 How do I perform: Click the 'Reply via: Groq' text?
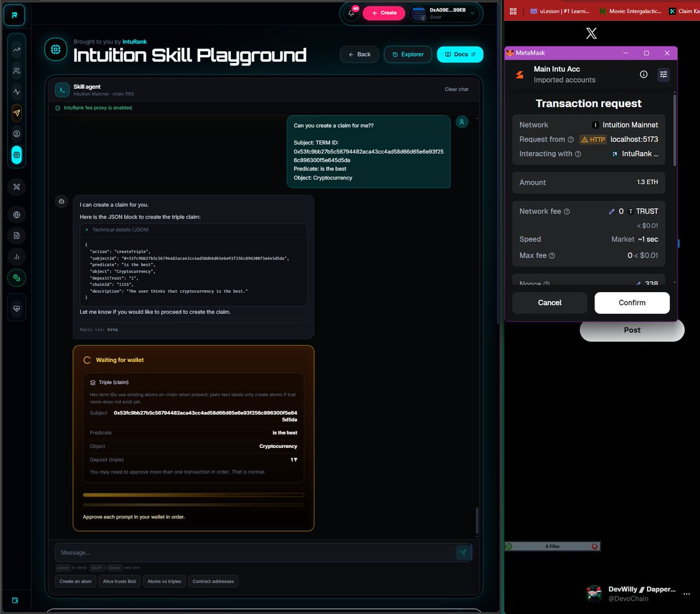(99, 329)
